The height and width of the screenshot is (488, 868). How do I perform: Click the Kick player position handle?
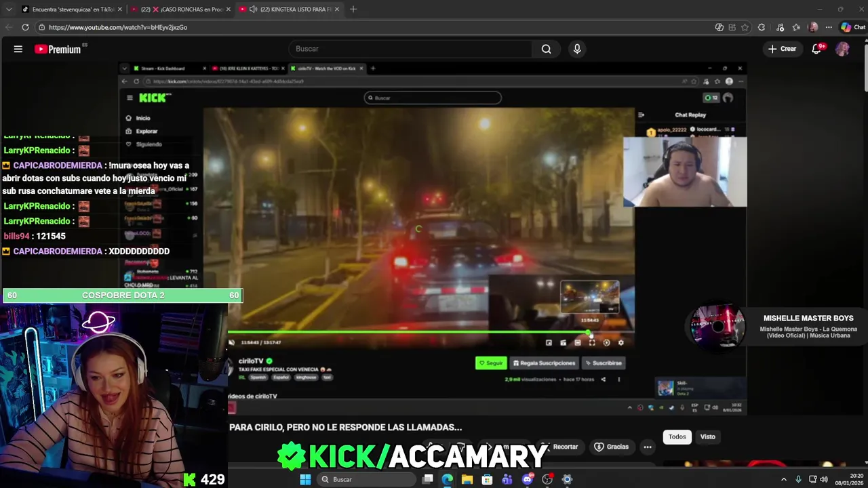tap(589, 333)
